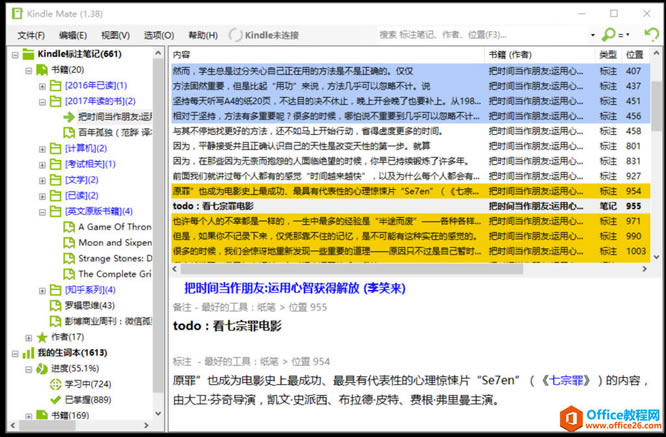Click the green search magnifier icon
The height and width of the screenshot is (437, 666).
[x=609, y=34]
